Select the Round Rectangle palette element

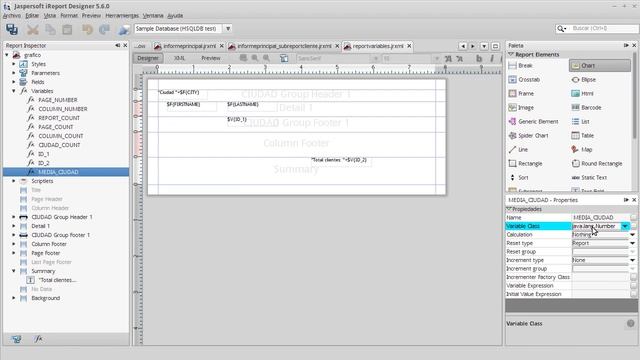[x=597, y=163]
